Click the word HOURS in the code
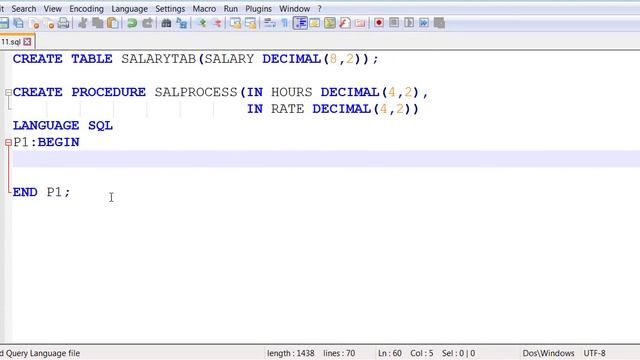Viewport: 640px width, 360px height. click(291, 92)
